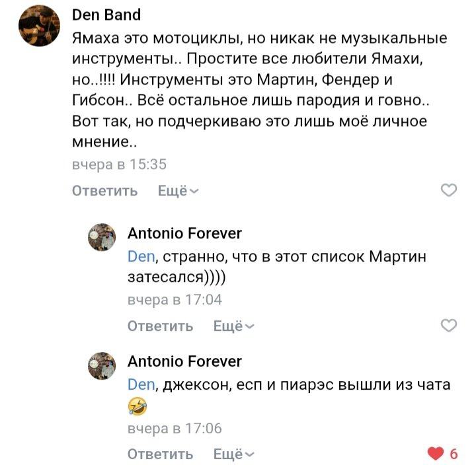Click Antonio Forever's avatar beside the Мартин reply
476x465 pixels.
pos(102,236)
